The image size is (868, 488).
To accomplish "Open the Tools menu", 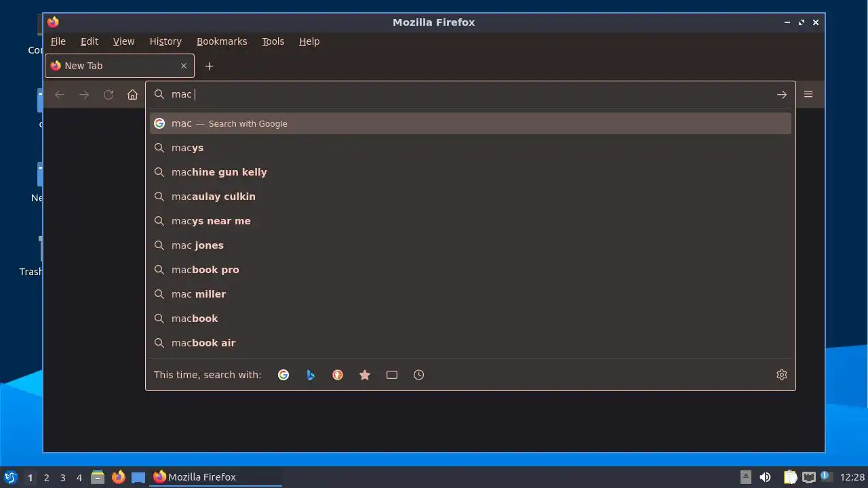I will [x=273, y=41].
